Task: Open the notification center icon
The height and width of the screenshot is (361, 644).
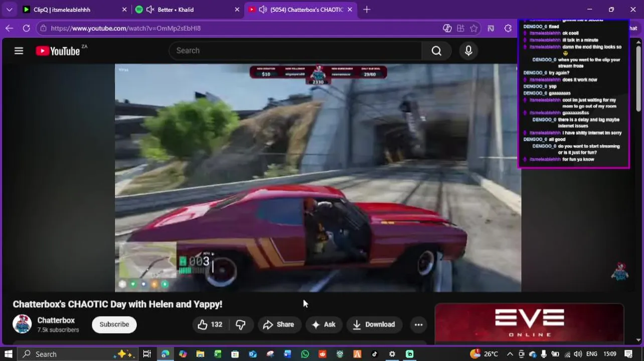Action: click(x=629, y=354)
